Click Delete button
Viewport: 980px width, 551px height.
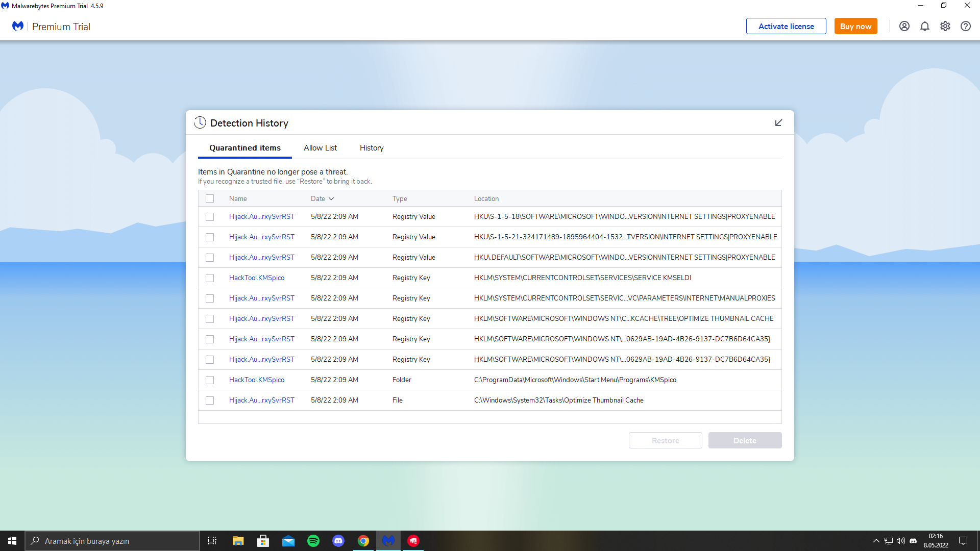tap(745, 440)
